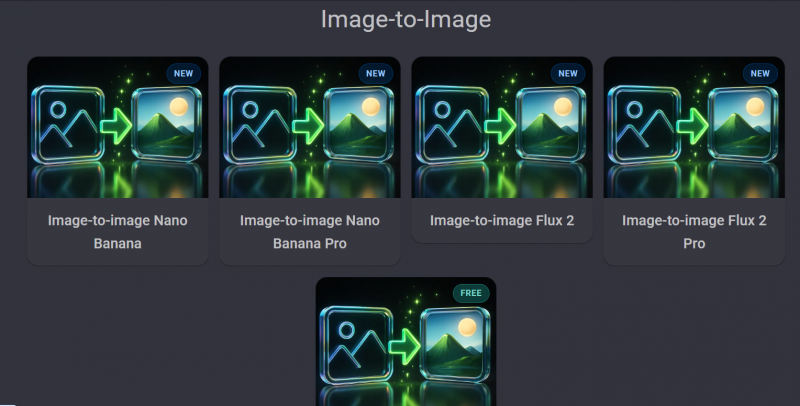Click NEW badge on Flux 2 card
800x406 pixels.
[568, 73]
